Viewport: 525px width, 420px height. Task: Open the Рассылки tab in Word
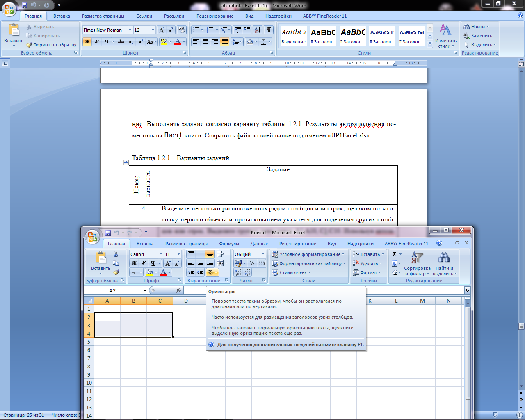click(174, 16)
